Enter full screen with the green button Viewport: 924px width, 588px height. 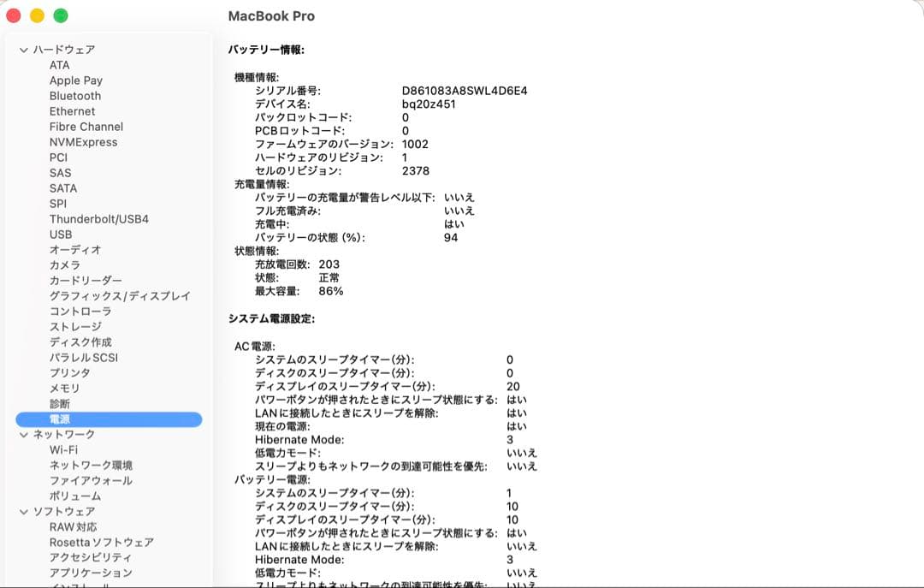click(60, 15)
